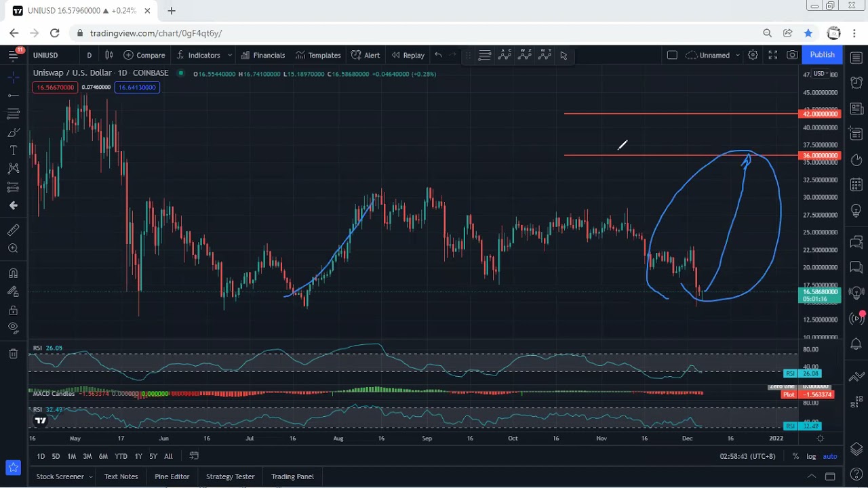The width and height of the screenshot is (868, 488).
Task: Toggle log scale on price axis
Action: [811, 456]
